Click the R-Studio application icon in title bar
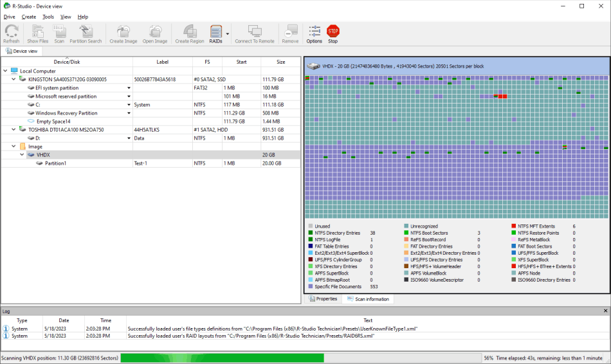Viewport: 611px width, 364px height. [6, 6]
